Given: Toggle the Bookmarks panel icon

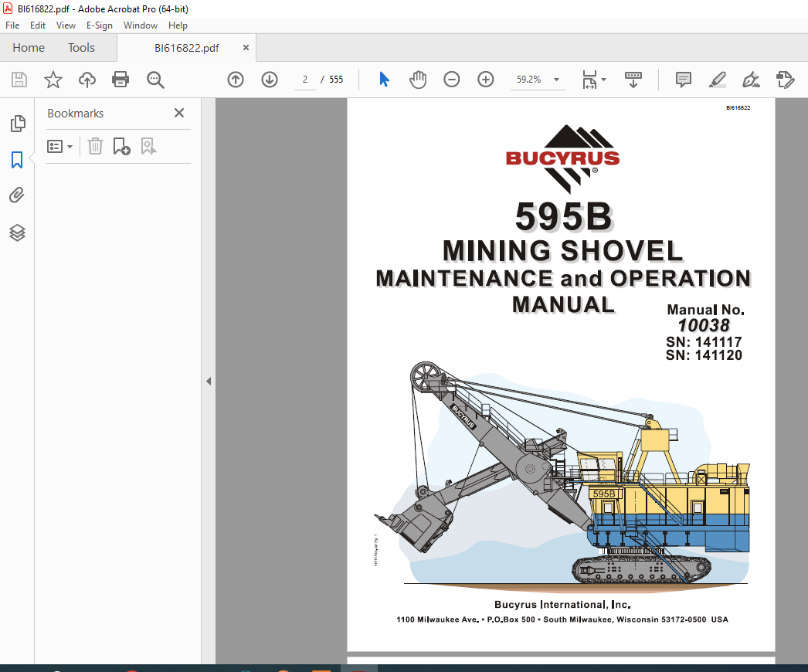Looking at the screenshot, I should click(17, 160).
